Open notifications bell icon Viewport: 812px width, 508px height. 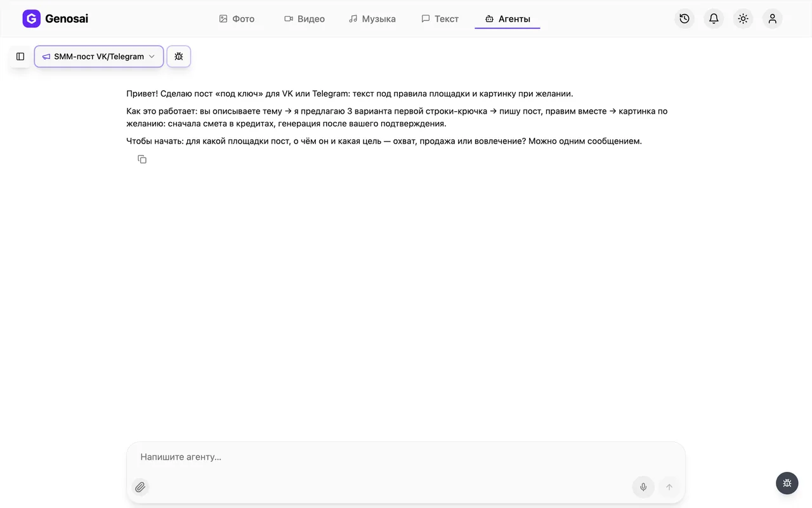714,18
